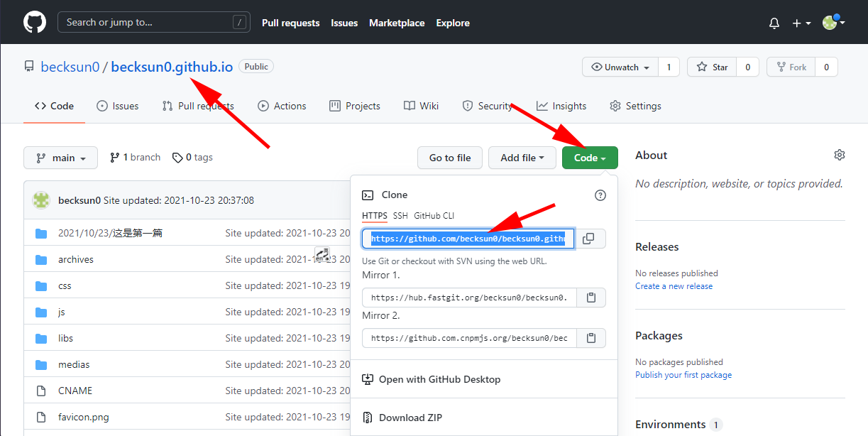Select the SSH clone option
Screen dimensions: 868x436
(400, 216)
